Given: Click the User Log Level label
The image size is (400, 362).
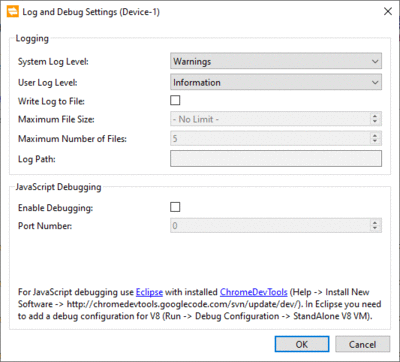Looking at the screenshot, I should click(x=48, y=82).
